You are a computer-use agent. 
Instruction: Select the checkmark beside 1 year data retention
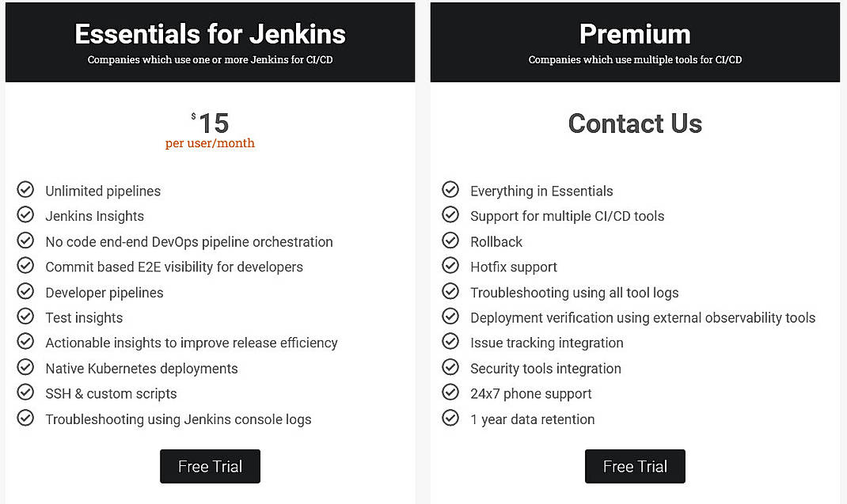451,419
